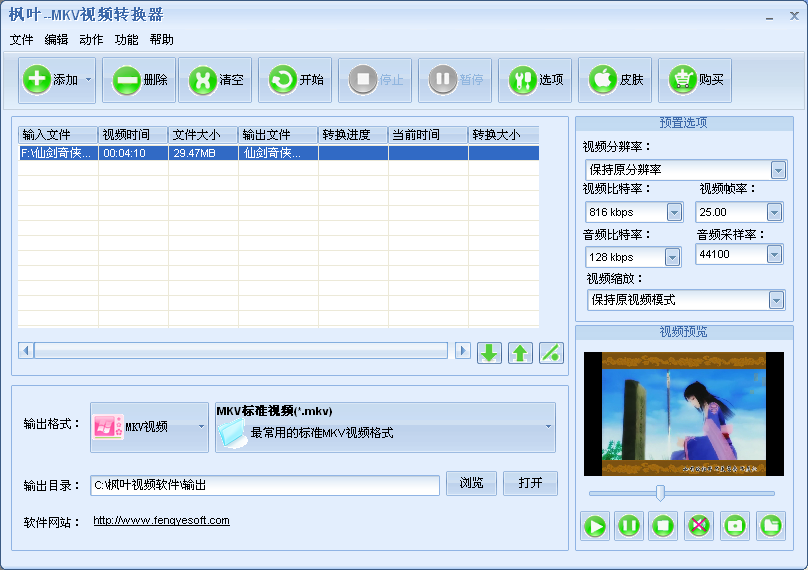Pause the video preview
Viewport: 808px width, 570px height.
629,525
